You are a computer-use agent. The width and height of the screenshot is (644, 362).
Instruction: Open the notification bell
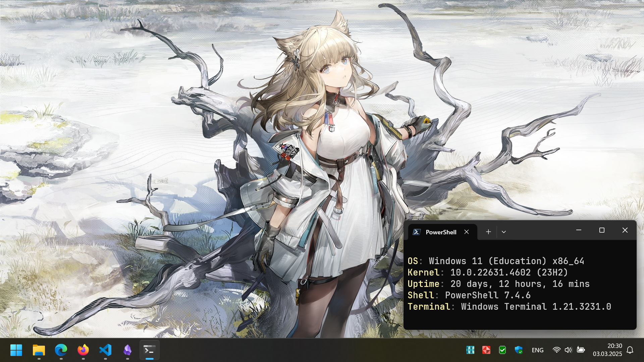tap(630, 350)
